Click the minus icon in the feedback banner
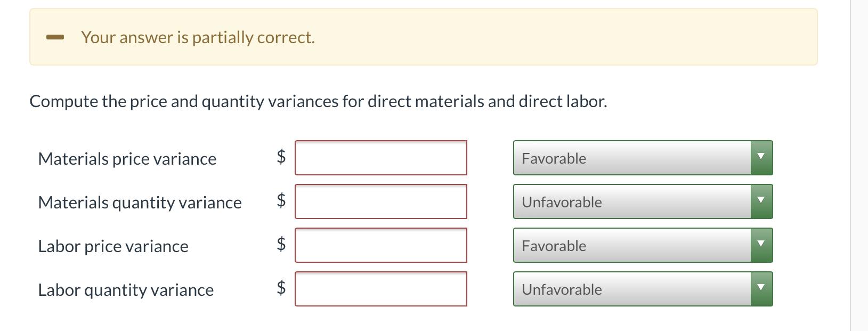The height and width of the screenshot is (331, 868). click(55, 37)
